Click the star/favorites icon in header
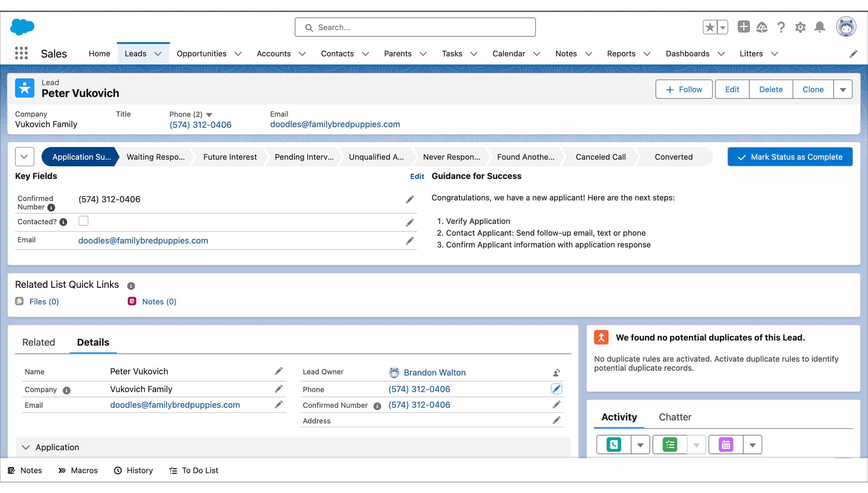 click(x=710, y=28)
